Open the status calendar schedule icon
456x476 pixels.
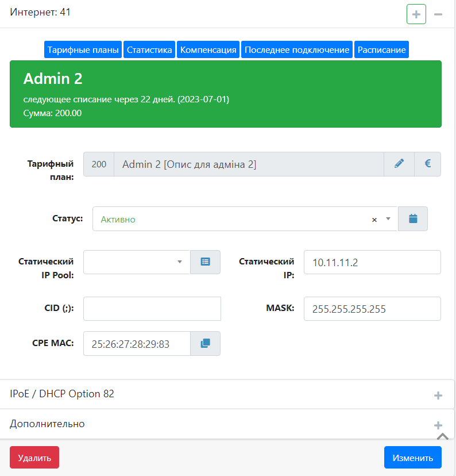[x=413, y=219]
